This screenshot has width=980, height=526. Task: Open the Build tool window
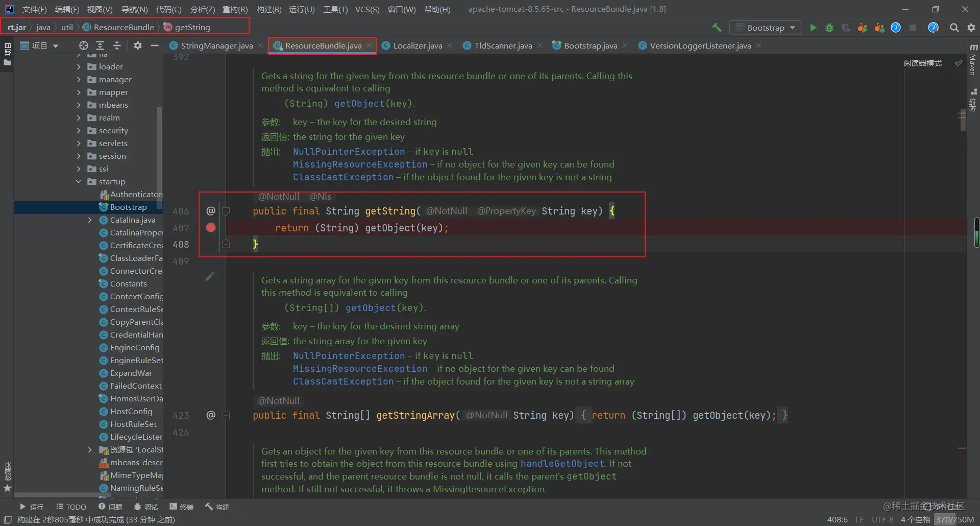[x=217, y=507]
